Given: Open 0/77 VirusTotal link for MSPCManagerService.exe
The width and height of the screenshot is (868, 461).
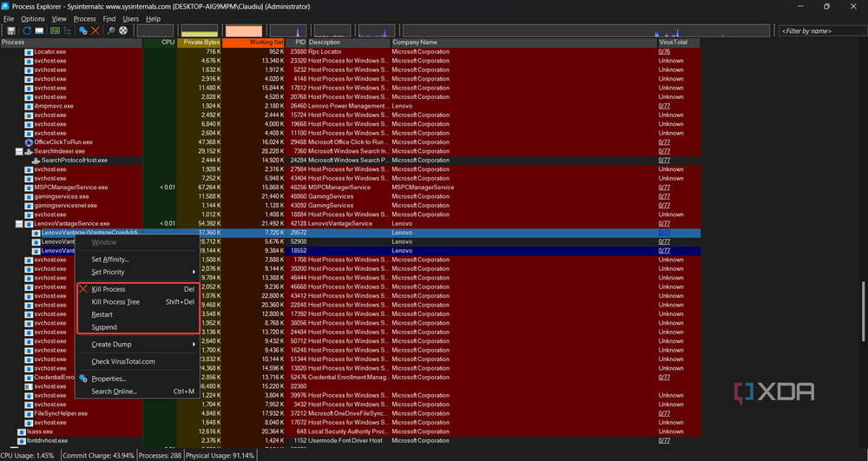Looking at the screenshot, I should click(x=664, y=188).
